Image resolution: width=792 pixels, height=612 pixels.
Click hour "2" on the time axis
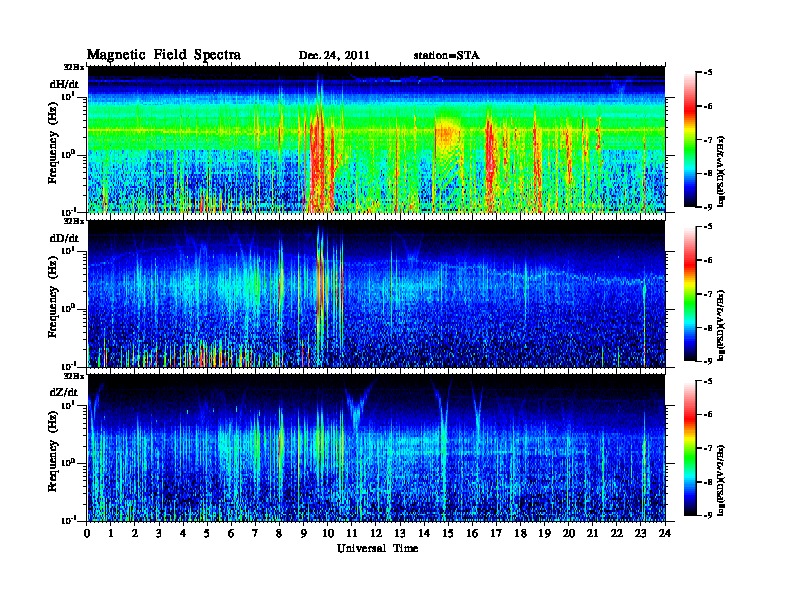coord(135,534)
